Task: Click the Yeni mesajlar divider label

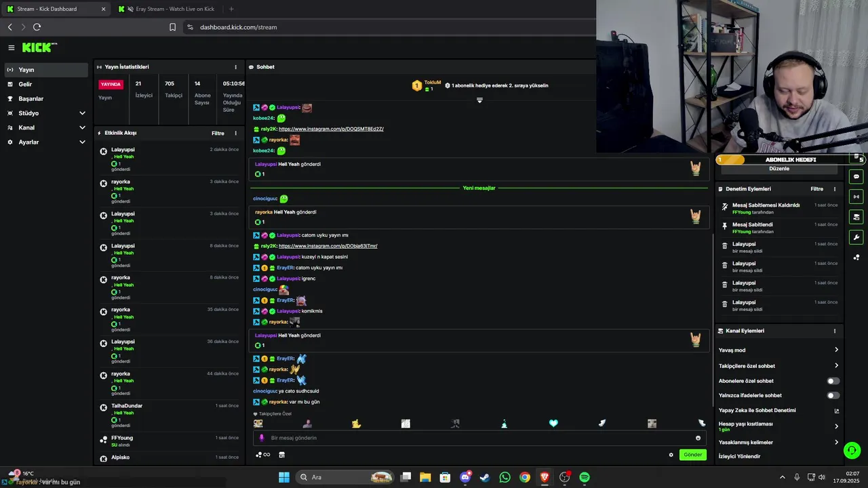Action: coord(479,188)
